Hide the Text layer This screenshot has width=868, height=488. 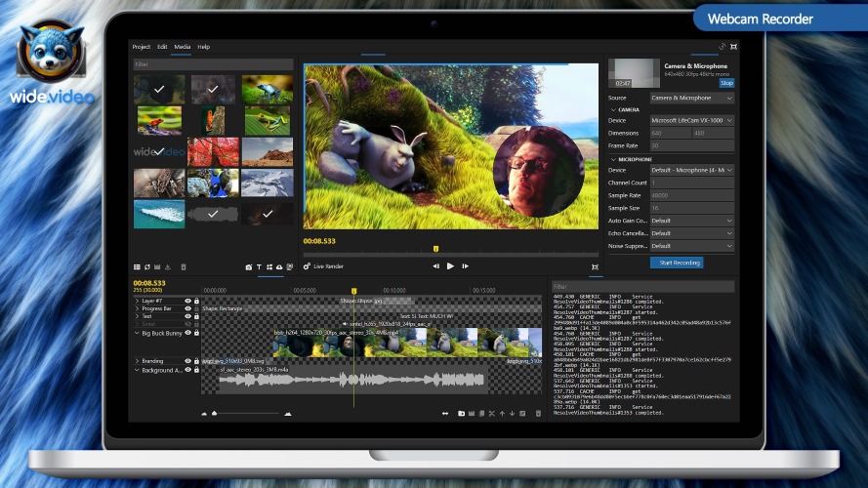pyautogui.click(x=187, y=316)
